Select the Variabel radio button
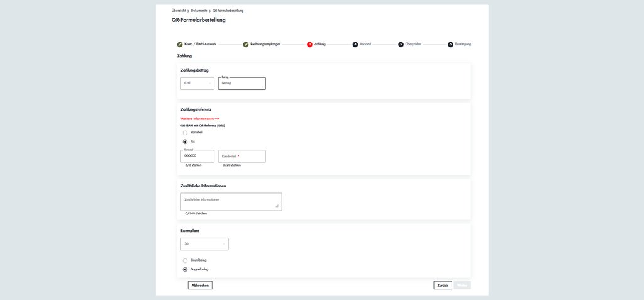The image size is (644, 300). 186,133
